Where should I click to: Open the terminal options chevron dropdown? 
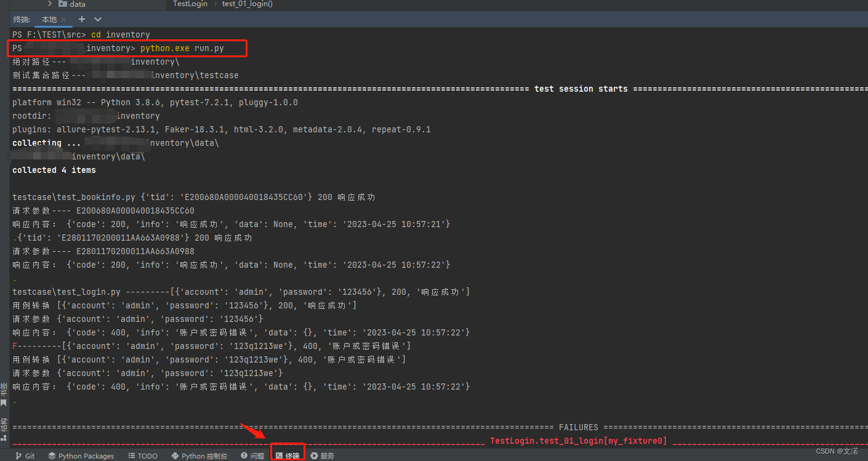pos(97,19)
